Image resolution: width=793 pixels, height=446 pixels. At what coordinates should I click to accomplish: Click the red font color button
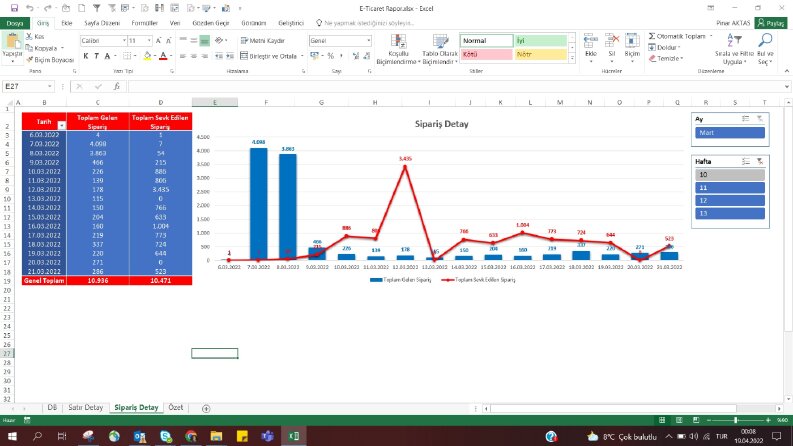coord(163,56)
